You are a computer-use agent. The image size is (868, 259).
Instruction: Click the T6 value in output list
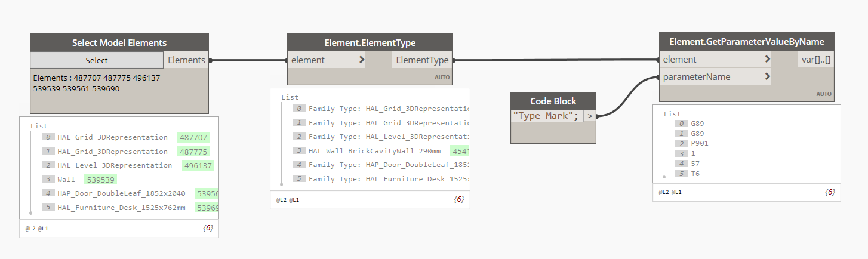[695, 174]
